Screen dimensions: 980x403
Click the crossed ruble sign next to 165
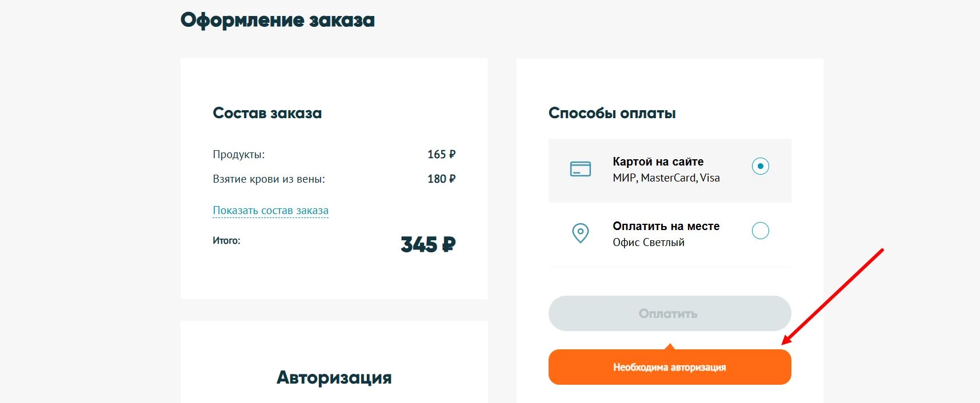pos(451,154)
